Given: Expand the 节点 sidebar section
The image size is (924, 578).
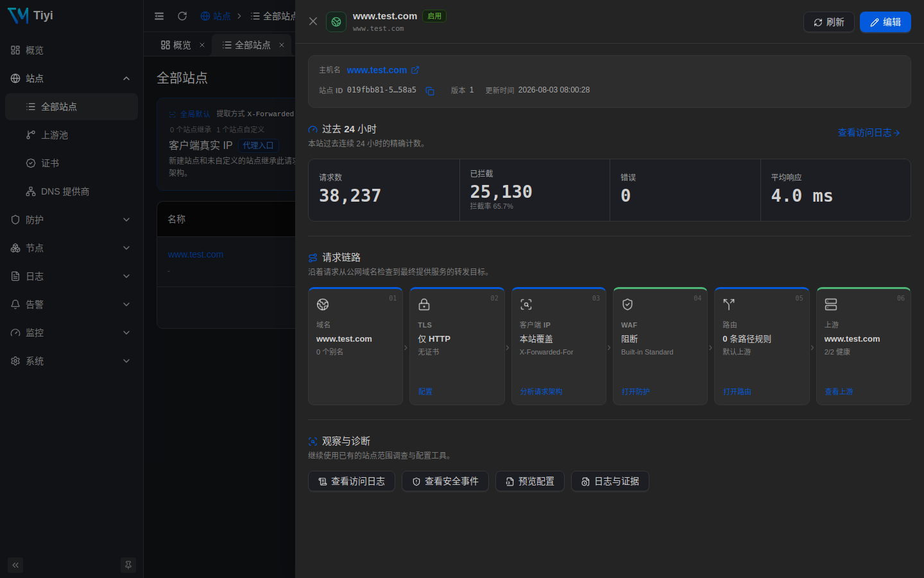Looking at the screenshot, I should pos(71,248).
